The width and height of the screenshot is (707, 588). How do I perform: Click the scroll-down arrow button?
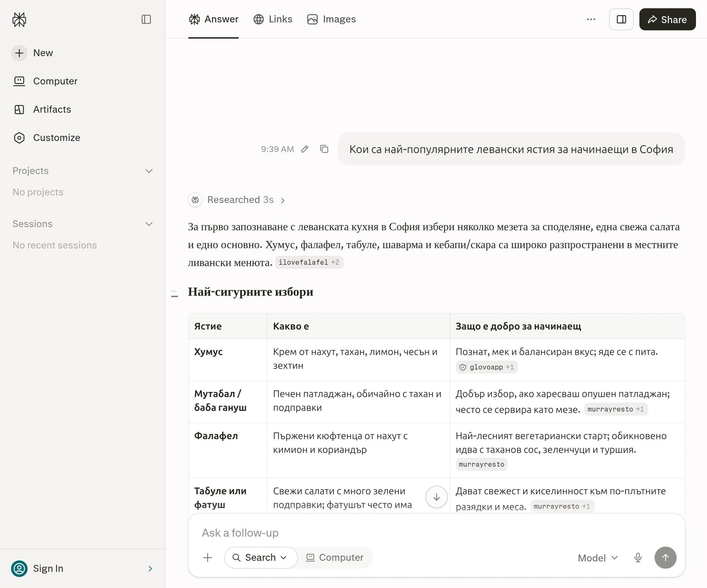tap(437, 497)
